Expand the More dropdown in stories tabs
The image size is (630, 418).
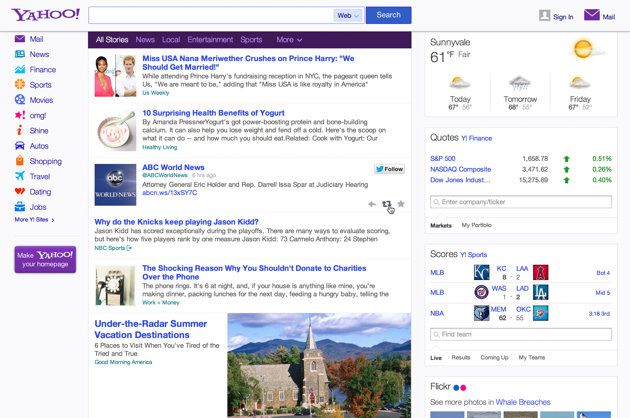[290, 40]
